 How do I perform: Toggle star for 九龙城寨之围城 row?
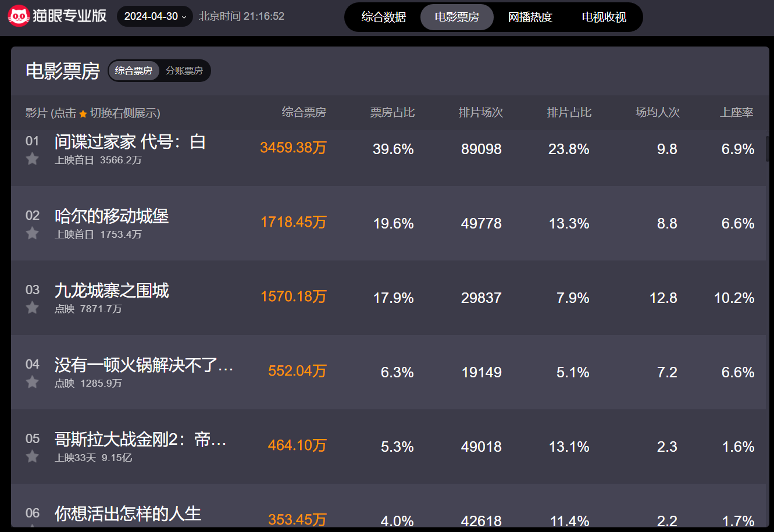pyautogui.click(x=33, y=308)
